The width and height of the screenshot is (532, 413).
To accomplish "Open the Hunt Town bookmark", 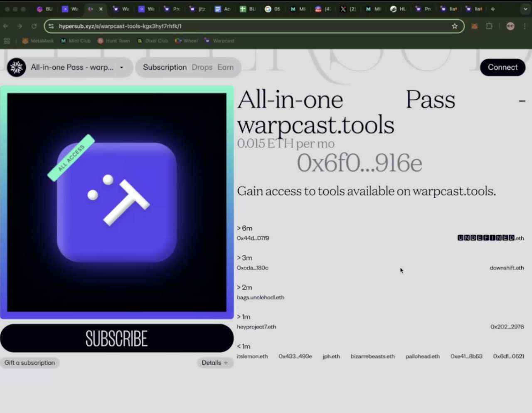I will coord(113,41).
